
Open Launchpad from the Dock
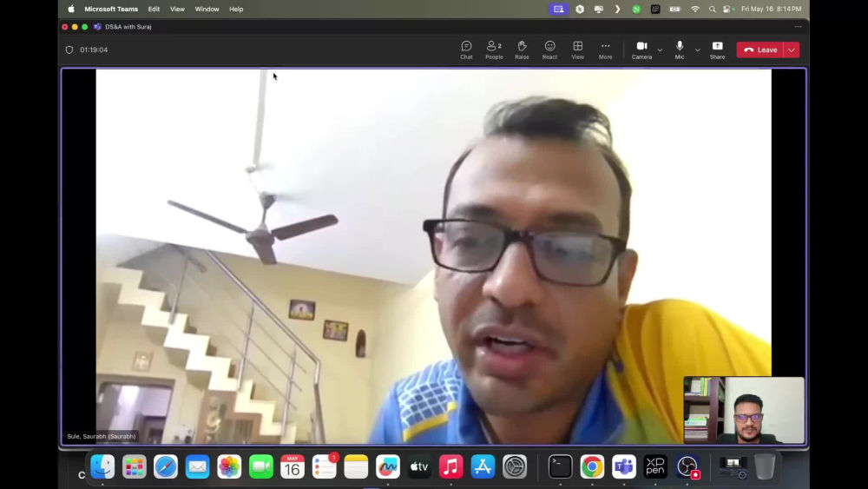click(x=134, y=466)
